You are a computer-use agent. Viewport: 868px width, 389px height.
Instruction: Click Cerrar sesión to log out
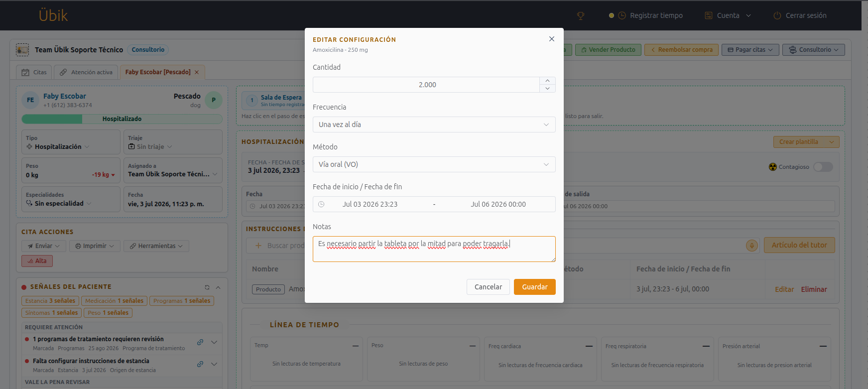pyautogui.click(x=800, y=15)
